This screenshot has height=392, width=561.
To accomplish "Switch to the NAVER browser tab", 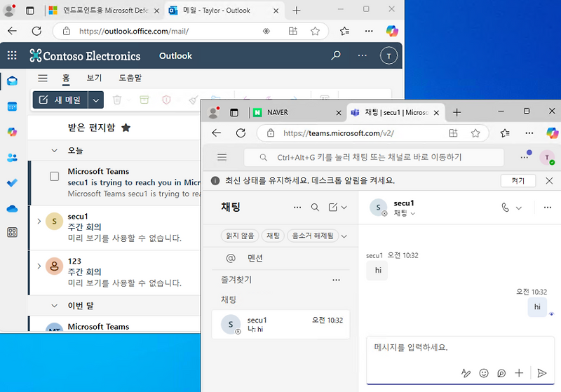I will click(x=297, y=113).
